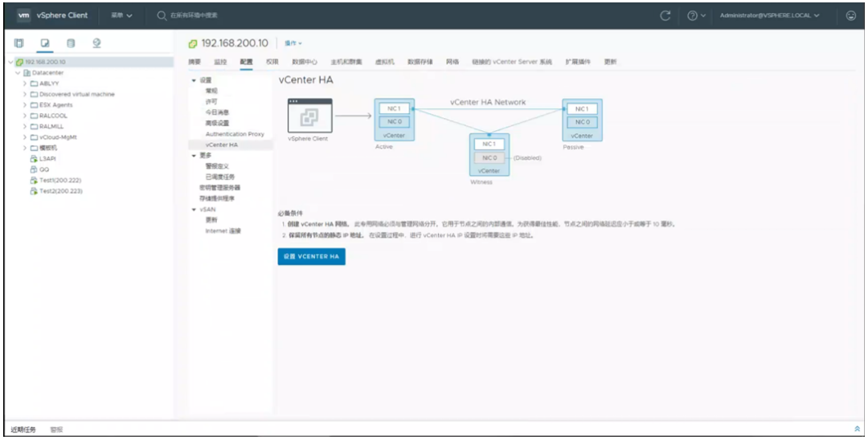Collapse the 192.168.200.10 tree node

pos(11,62)
